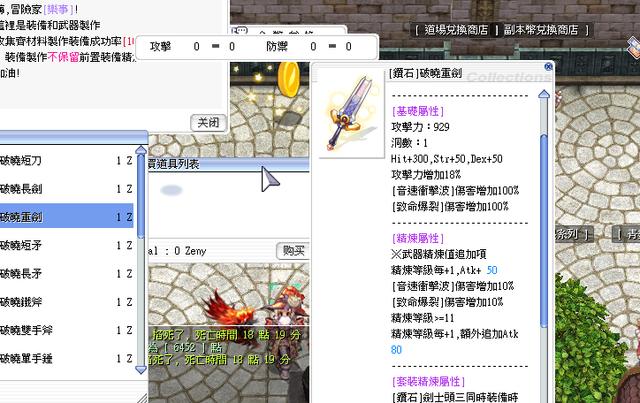Click the 防禦 stat label

pyautogui.click(x=277, y=47)
